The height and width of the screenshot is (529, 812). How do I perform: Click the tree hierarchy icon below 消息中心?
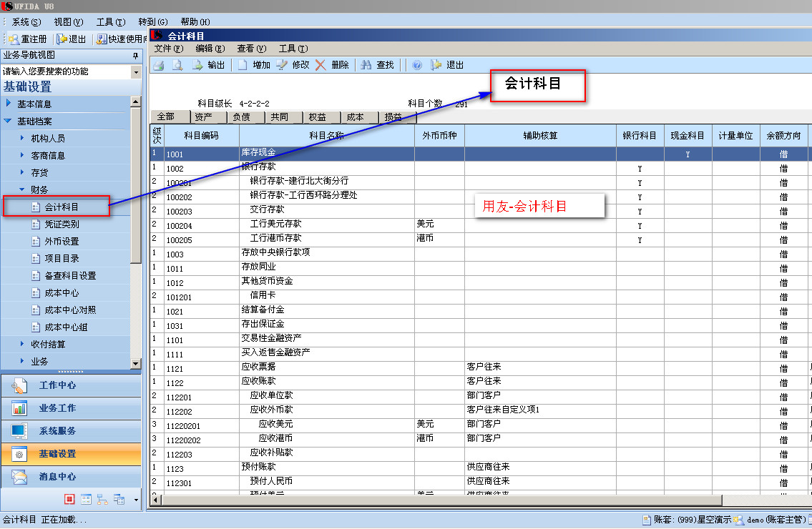(102, 500)
